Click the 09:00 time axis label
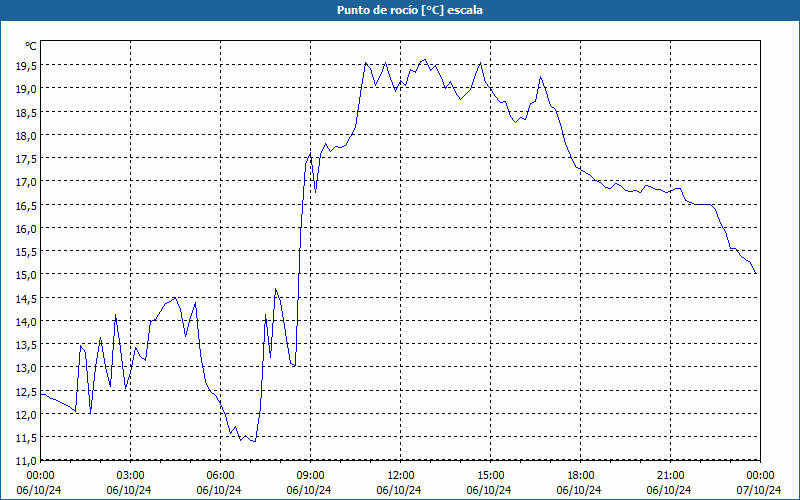 coord(310,476)
